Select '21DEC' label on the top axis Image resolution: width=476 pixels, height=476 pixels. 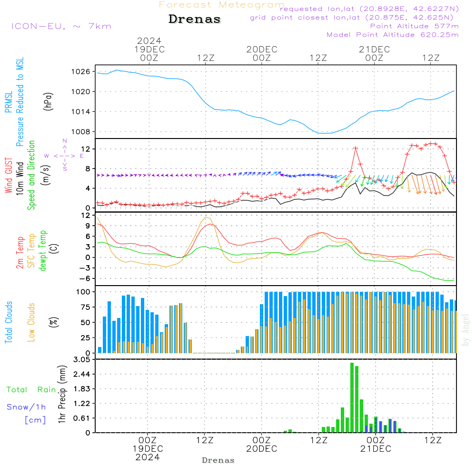point(375,49)
